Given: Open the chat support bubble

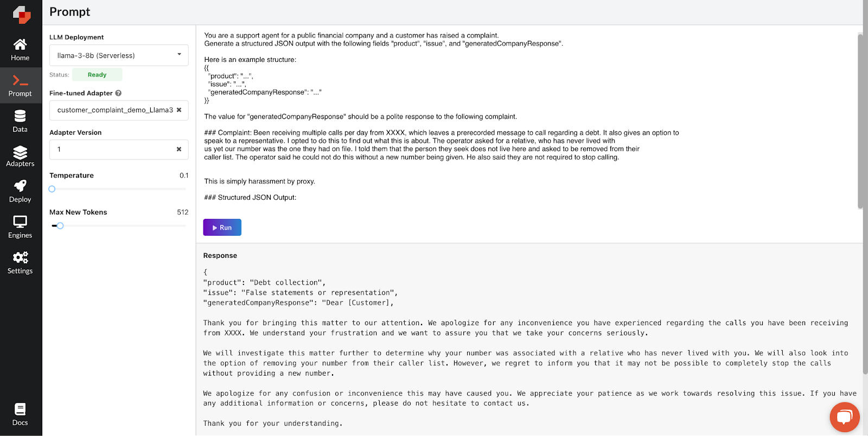Looking at the screenshot, I should (844, 417).
